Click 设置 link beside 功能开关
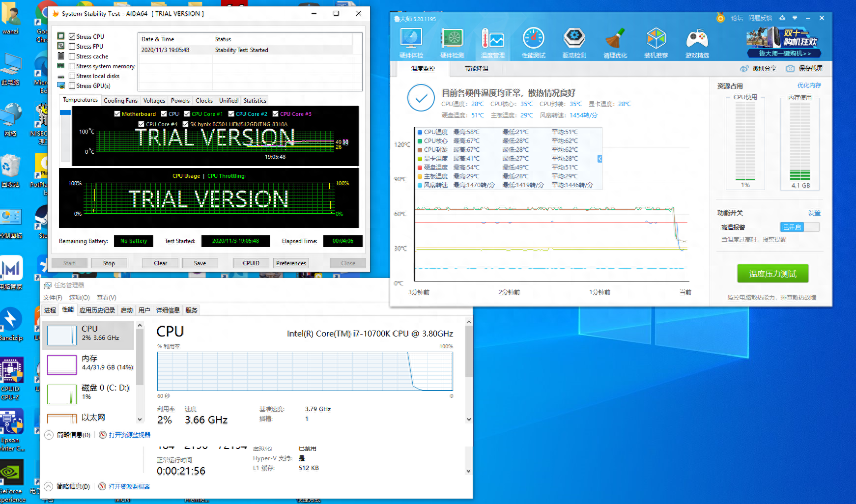 (x=814, y=213)
